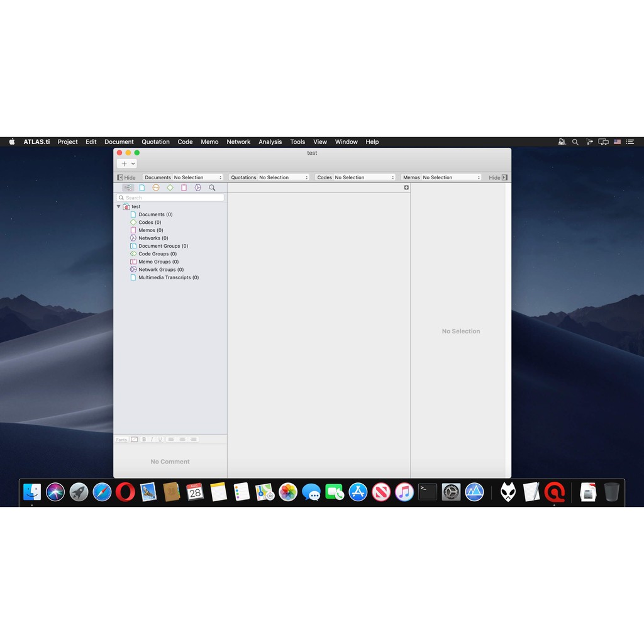Switch navigator to Networks icon

pos(197,187)
